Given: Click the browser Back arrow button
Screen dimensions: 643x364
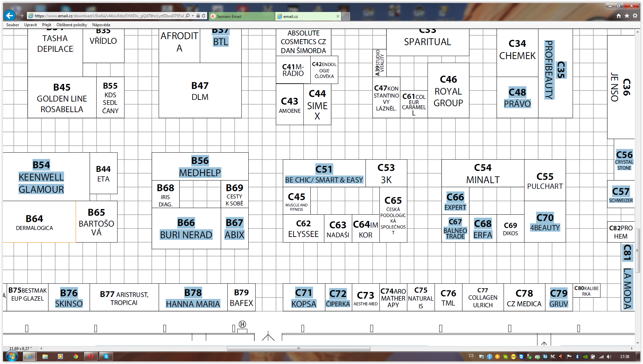Looking at the screenshot, I should 10,15.
